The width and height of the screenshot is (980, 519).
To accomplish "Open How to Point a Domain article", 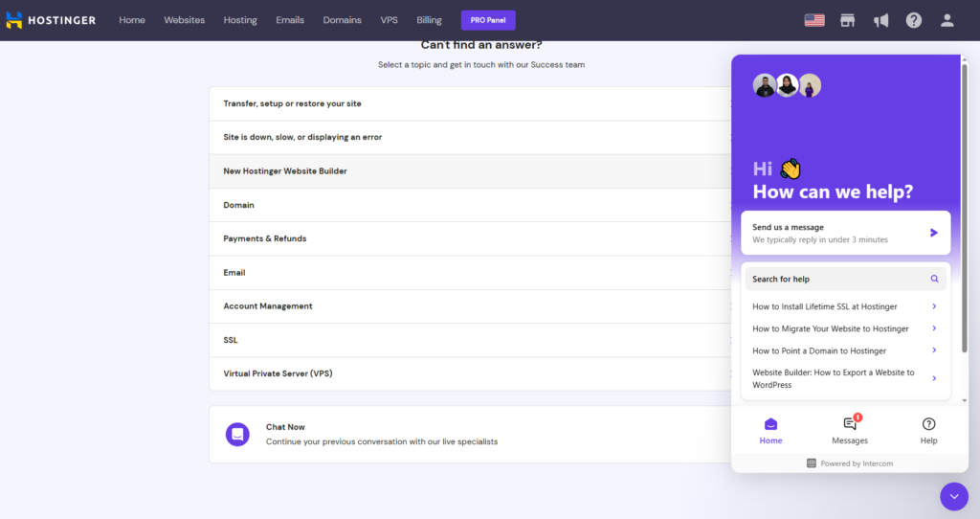I will [x=846, y=350].
